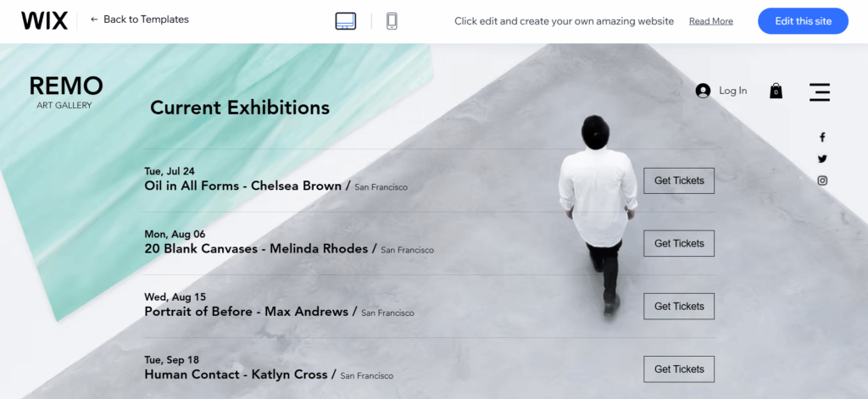868x399 pixels.
Task: Open the hamburger menu
Action: point(820,91)
